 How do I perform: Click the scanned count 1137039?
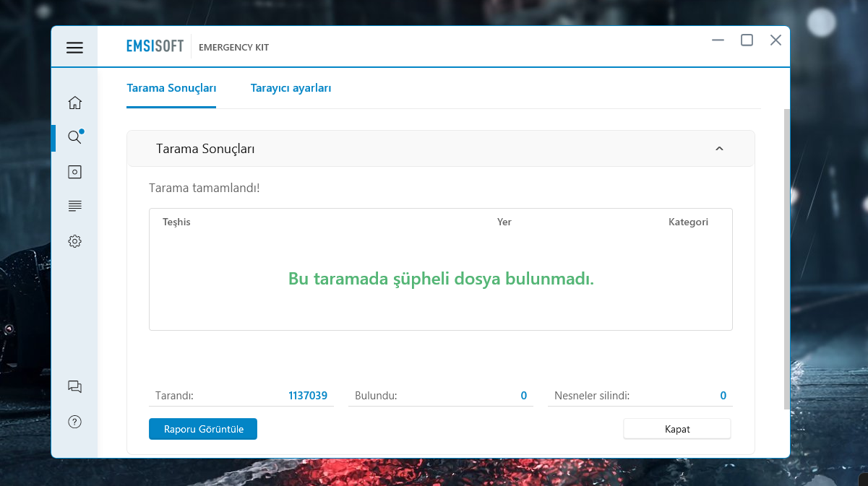click(308, 396)
